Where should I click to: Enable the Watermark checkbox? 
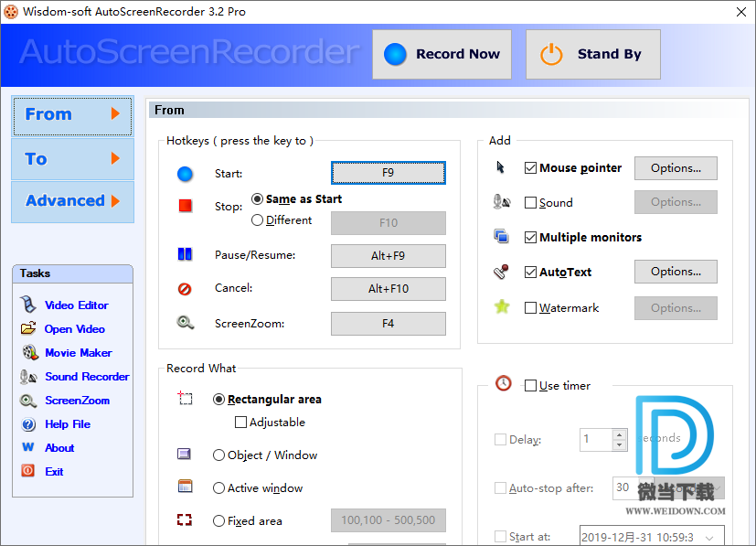click(x=530, y=307)
